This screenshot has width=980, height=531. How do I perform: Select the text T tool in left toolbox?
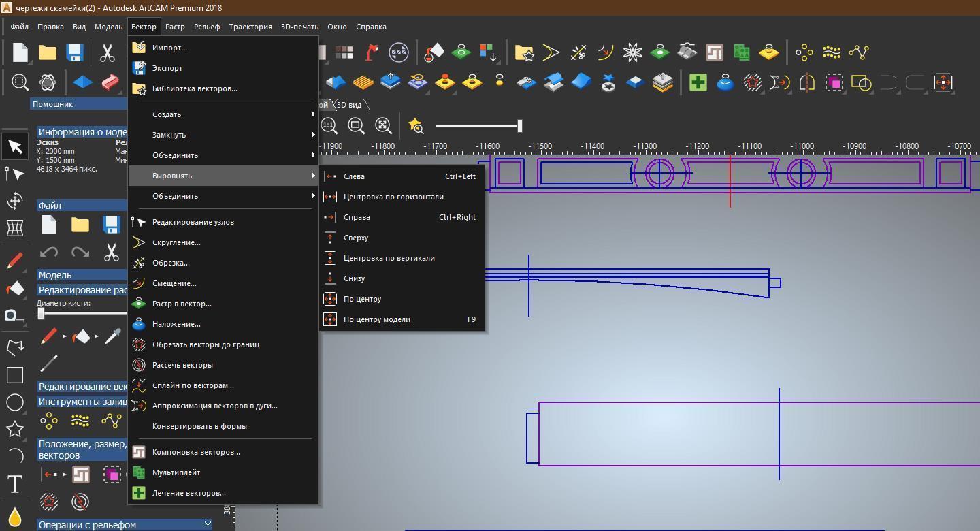(15, 484)
